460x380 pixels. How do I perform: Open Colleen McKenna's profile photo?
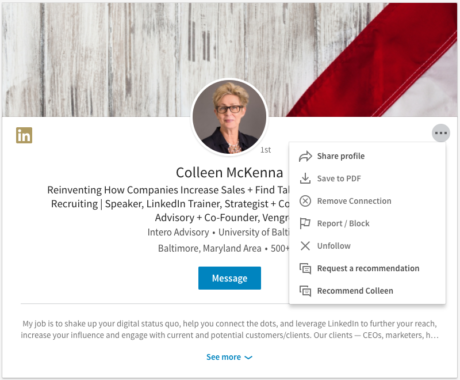point(229,117)
